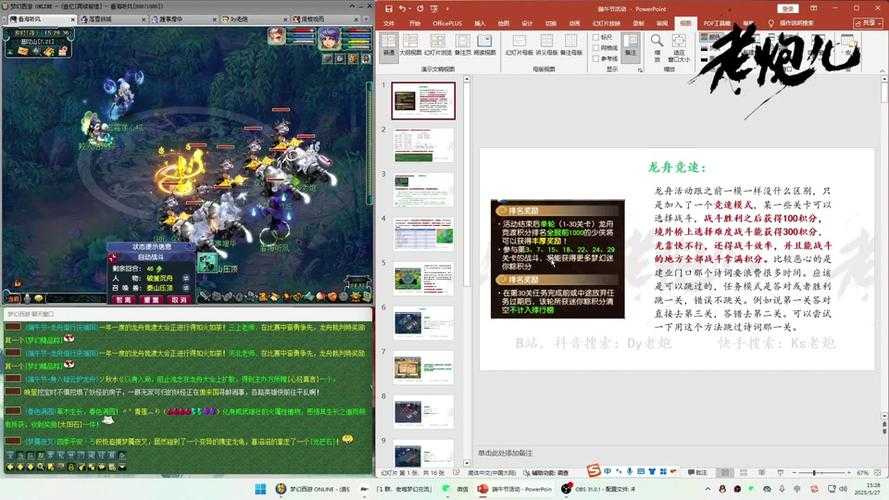Click the microphone icon in system tray

tap(782, 489)
